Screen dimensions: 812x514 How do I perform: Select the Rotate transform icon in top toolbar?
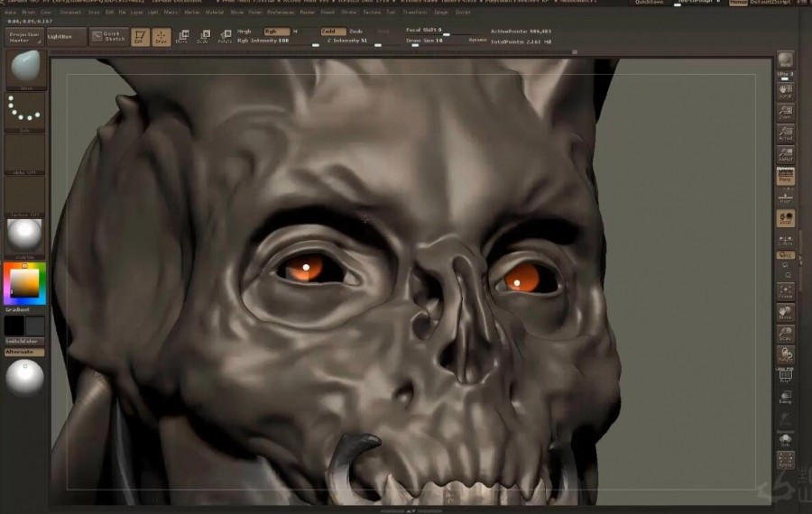(x=225, y=37)
